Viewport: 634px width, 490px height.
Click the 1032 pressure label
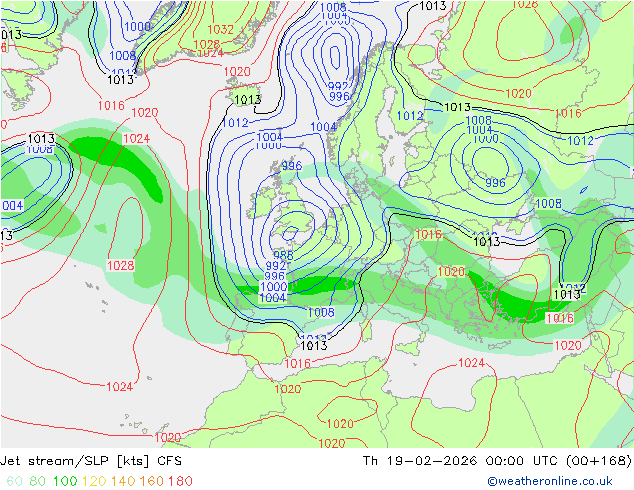click(x=220, y=30)
